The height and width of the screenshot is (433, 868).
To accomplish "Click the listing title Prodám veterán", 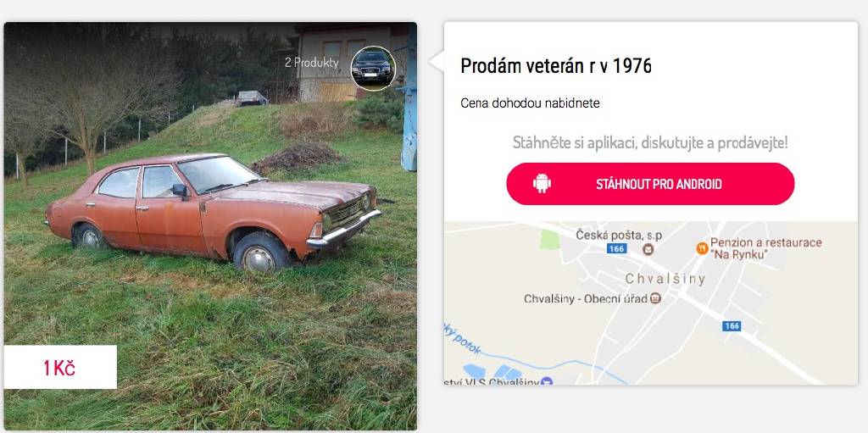I will click(556, 66).
